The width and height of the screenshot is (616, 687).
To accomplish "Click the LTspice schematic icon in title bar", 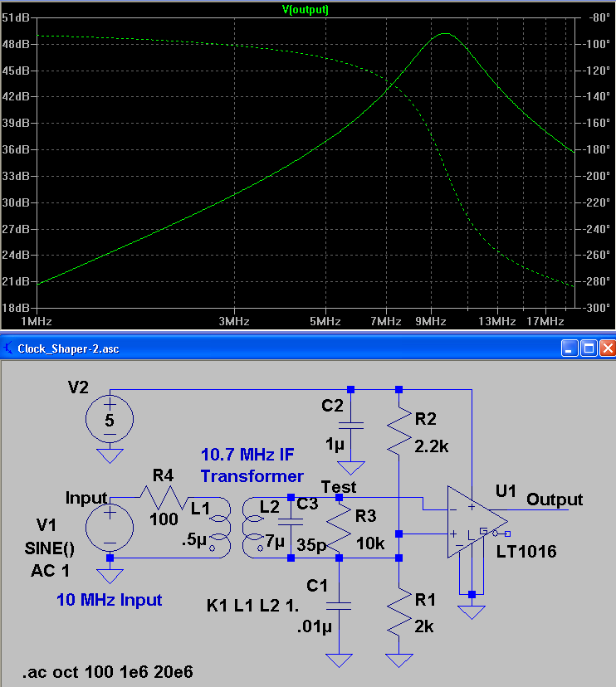I will (x=9, y=348).
